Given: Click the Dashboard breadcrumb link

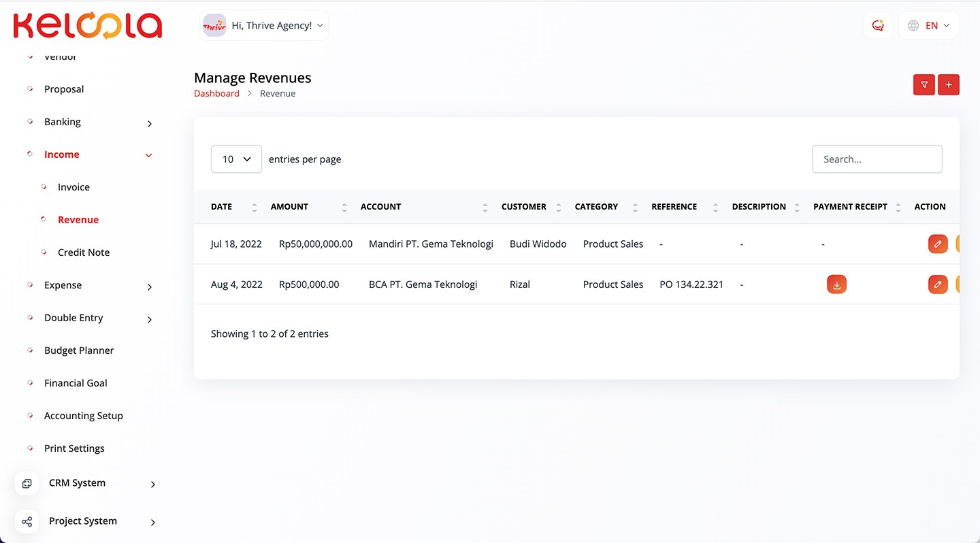Looking at the screenshot, I should [x=216, y=94].
